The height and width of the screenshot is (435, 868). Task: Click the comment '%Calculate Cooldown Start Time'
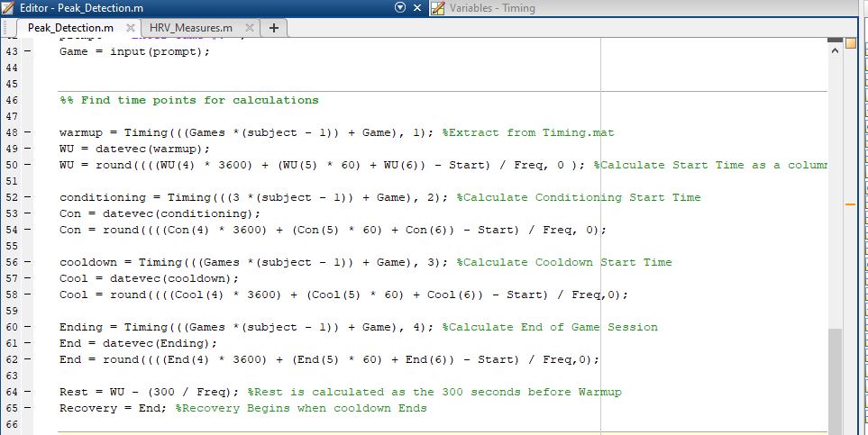(x=564, y=262)
